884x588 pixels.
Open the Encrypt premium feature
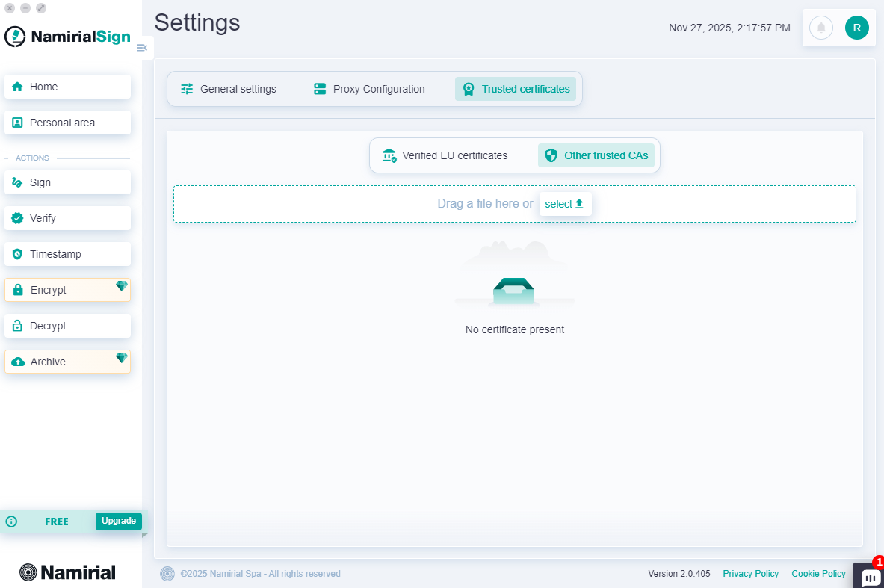click(x=67, y=290)
